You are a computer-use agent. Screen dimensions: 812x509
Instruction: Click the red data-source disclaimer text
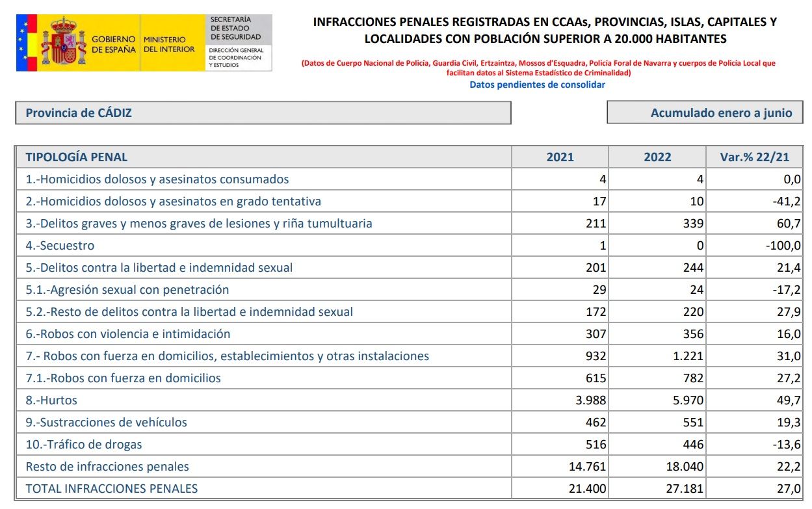(x=538, y=67)
